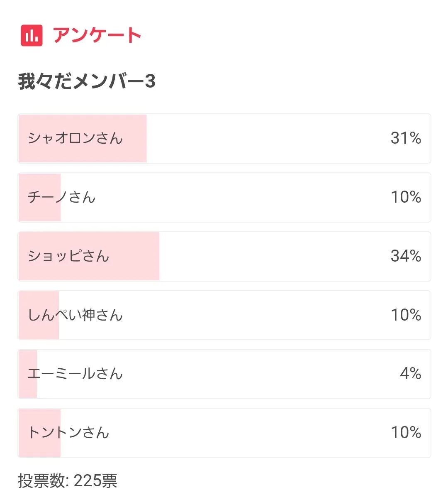The height and width of the screenshot is (490, 448).
Task: Pick the しんぺい神さん option
Action: tap(75, 315)
